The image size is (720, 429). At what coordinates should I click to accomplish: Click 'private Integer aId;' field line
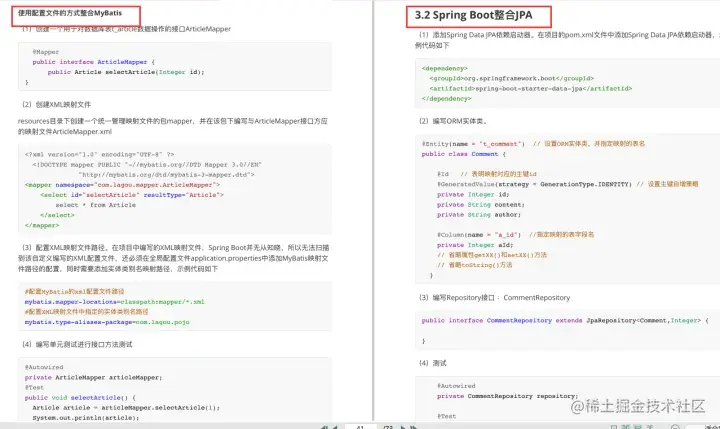click(x=475, y=245)
